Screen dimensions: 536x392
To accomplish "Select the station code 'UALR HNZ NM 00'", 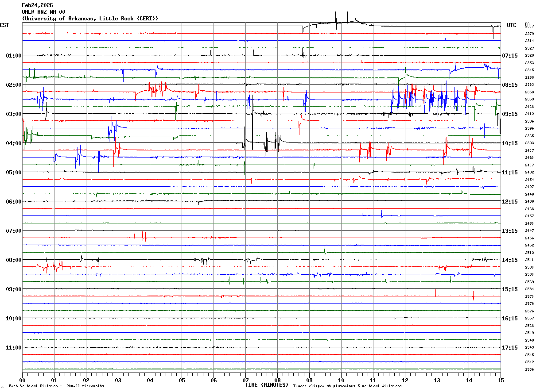I will click(x=43, y=12).
